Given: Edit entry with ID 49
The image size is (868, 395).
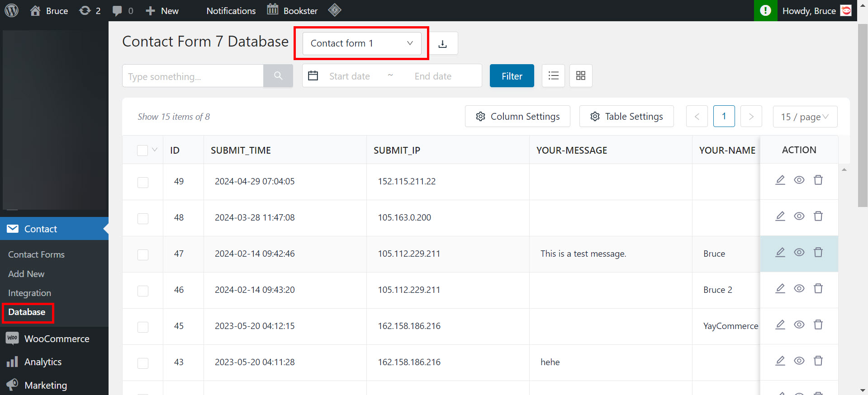Looking at the screenshot, I should tap(780, 180).
